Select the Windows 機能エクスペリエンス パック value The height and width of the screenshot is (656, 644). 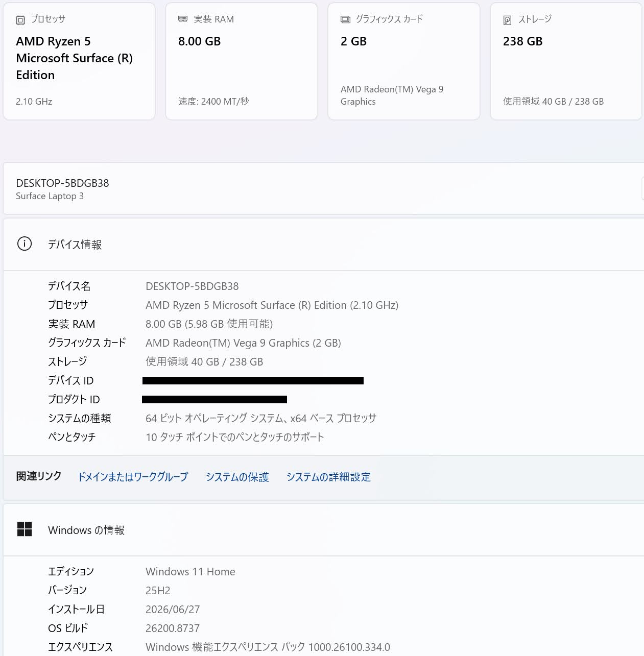click(x=268, y=647)
